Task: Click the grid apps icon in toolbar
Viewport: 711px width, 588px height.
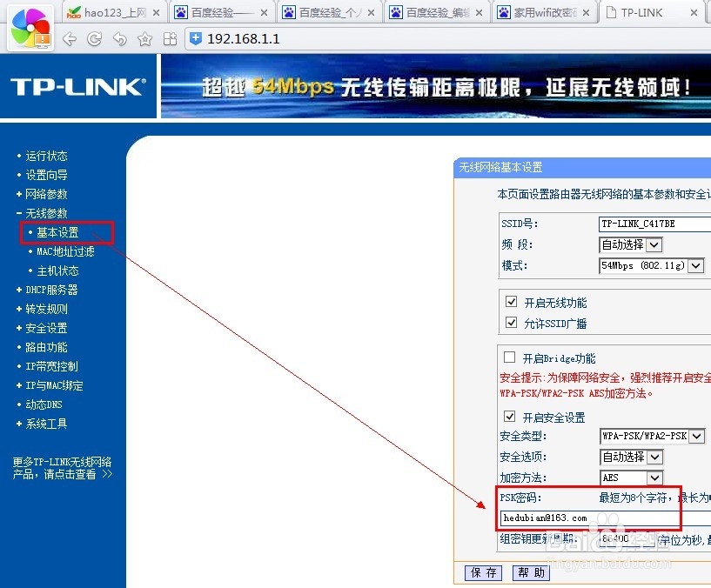Action: pos(170,39)
